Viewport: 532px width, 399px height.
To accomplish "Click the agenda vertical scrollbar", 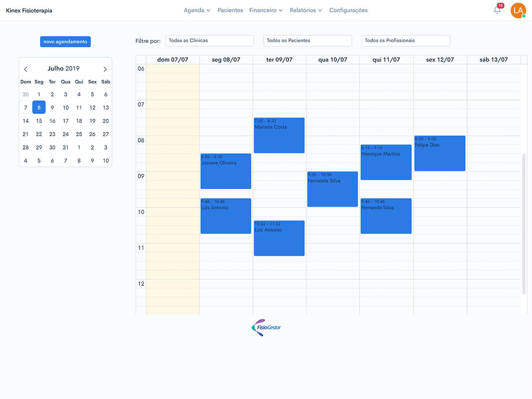I will tap(524, 224).
